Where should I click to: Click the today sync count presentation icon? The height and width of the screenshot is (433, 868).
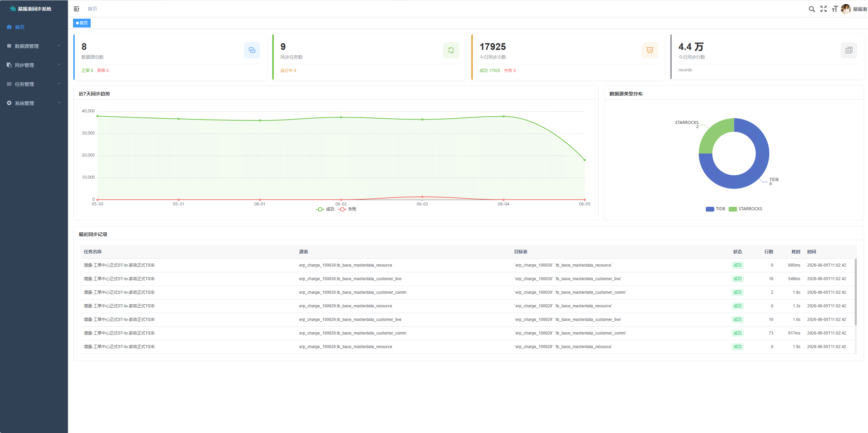click(x=650, y=50)
